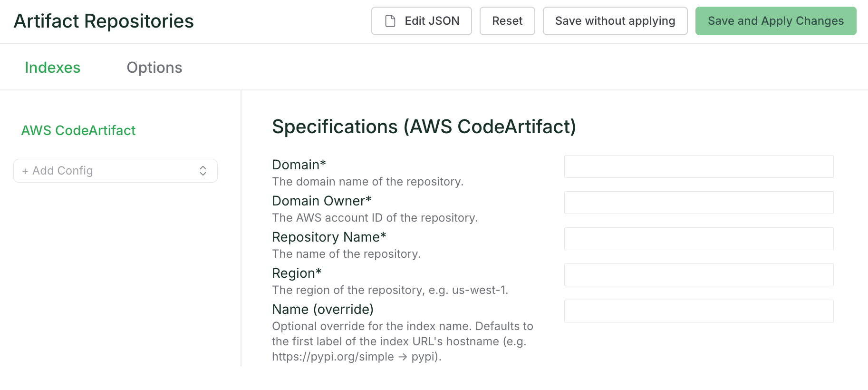This screenshot has width=868, height=390.
Task: Click 'The AWS account ID of the repository.' text
Action: (x=375, y=218)
